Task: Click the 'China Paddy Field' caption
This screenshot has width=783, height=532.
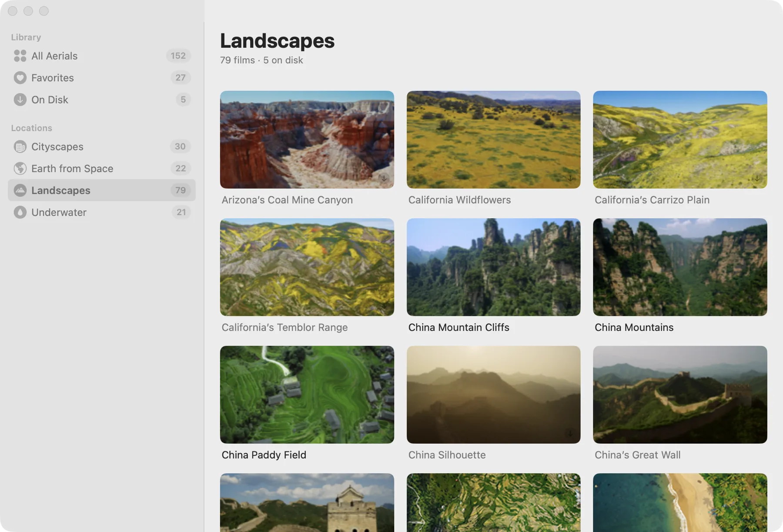Action: pos(264,455)
